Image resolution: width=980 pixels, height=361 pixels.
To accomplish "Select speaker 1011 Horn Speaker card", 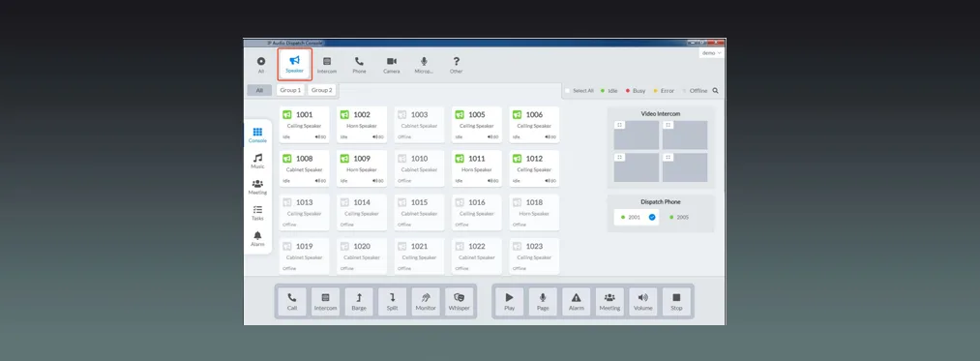I will [477, 168].
